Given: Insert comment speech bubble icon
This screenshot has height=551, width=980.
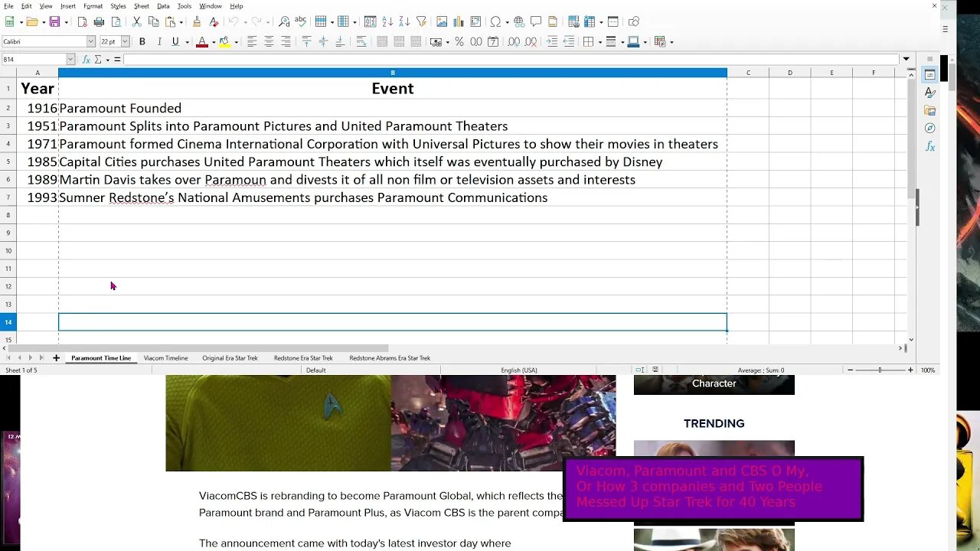Looking at the screenshot, I should 536,21.
